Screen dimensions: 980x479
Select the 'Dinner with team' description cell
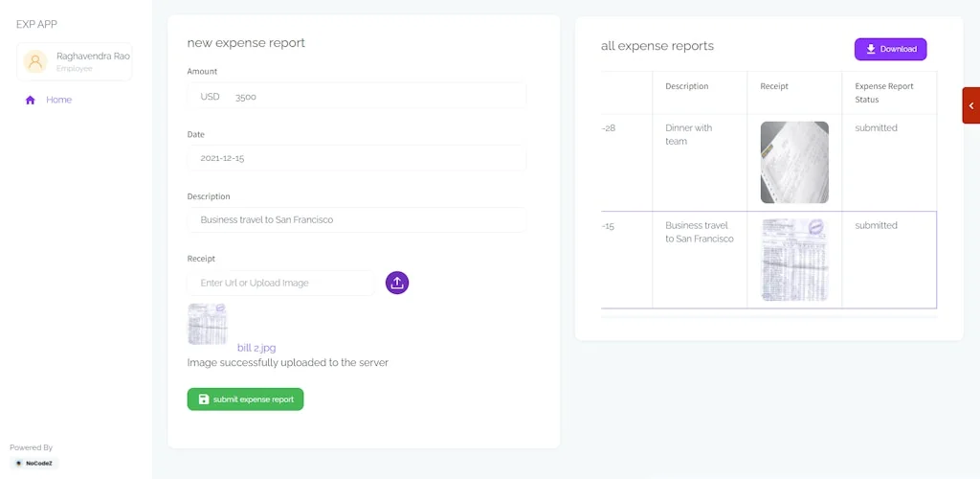pyautogui.click(x=700, y=163)
